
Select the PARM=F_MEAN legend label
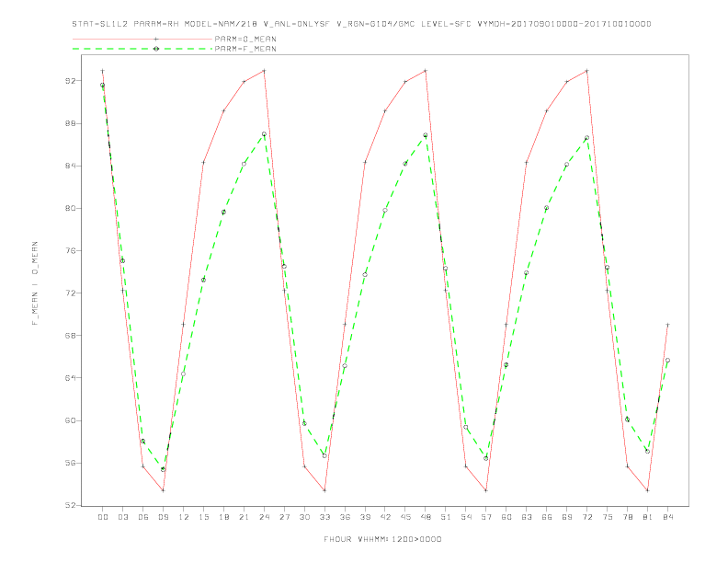245,49
